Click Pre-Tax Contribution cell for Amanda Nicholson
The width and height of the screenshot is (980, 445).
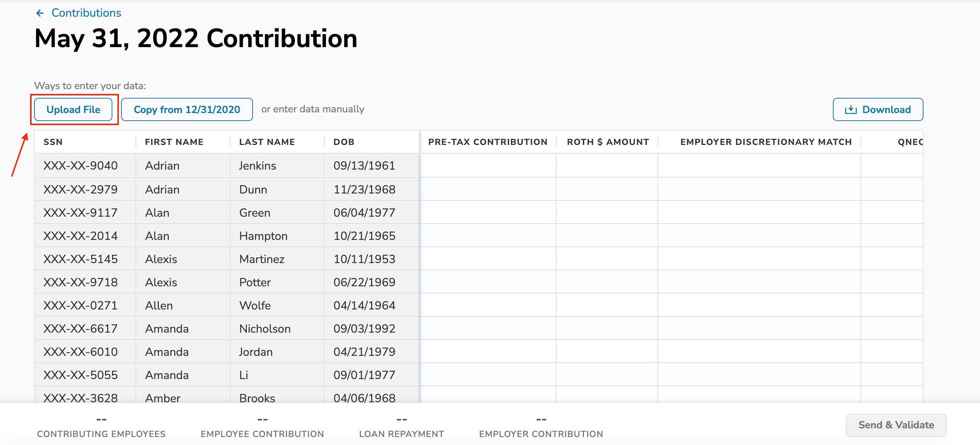488,328
